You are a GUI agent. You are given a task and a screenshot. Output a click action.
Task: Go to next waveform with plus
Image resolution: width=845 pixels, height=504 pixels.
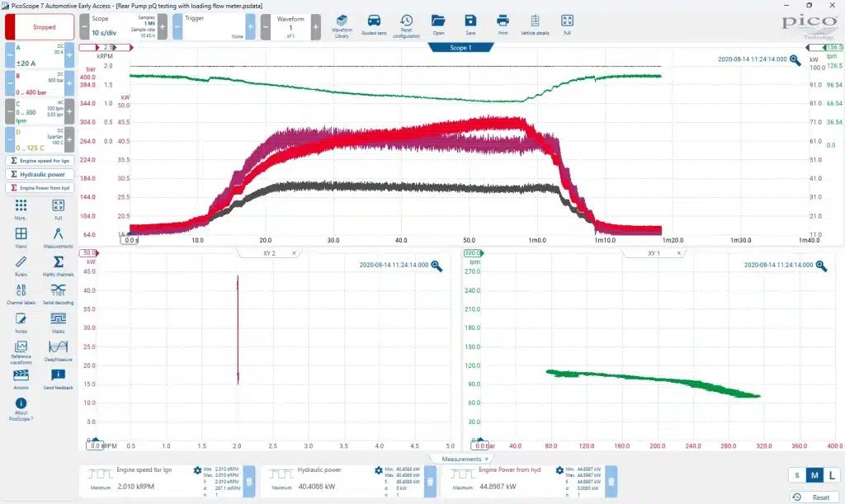click(316, 27)
